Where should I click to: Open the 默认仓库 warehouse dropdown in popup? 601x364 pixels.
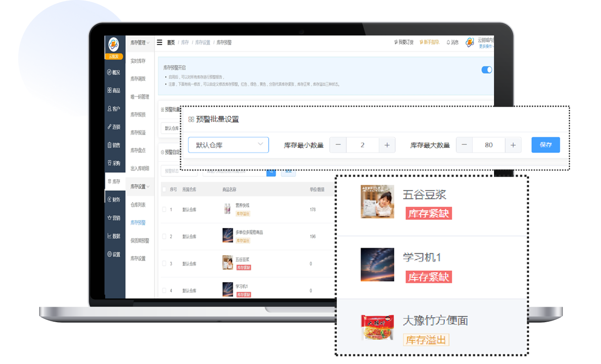click(x=228, y=145)
